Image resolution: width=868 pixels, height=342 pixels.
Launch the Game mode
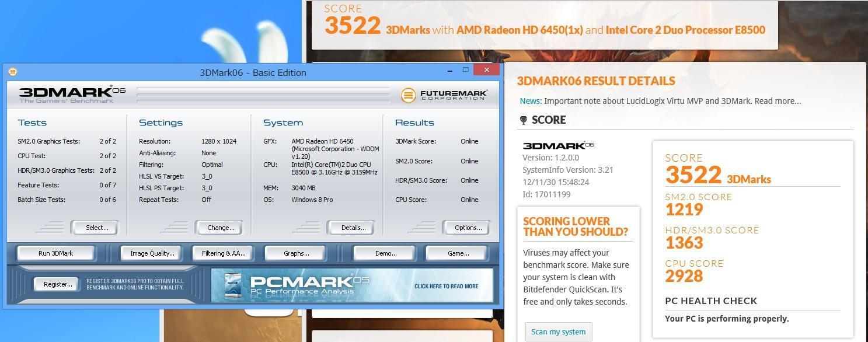(x=458, y=253)
